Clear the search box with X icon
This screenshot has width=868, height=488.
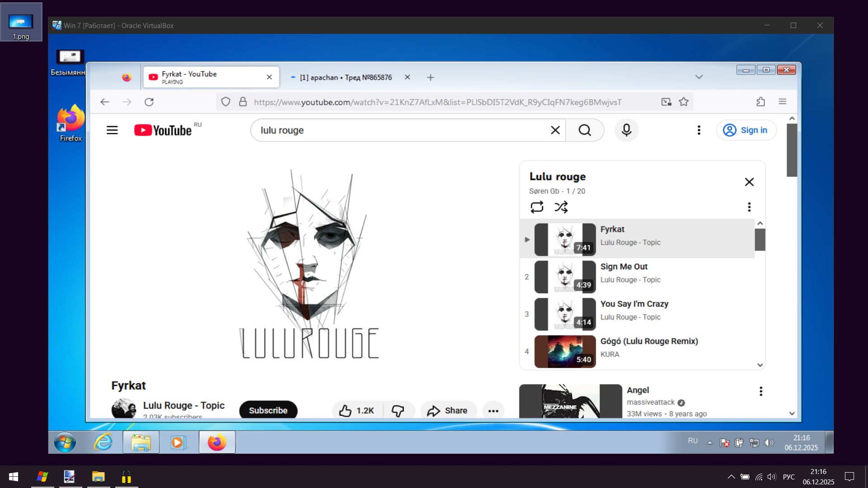(x=555, y=130)
